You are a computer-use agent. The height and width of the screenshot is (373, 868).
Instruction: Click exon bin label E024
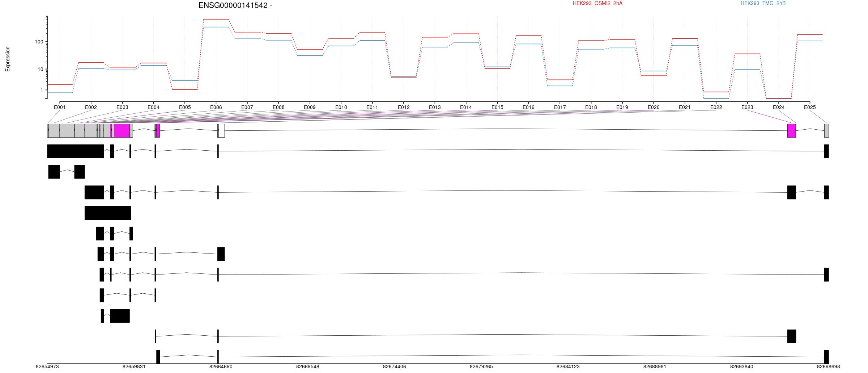[x=779, y=107]
